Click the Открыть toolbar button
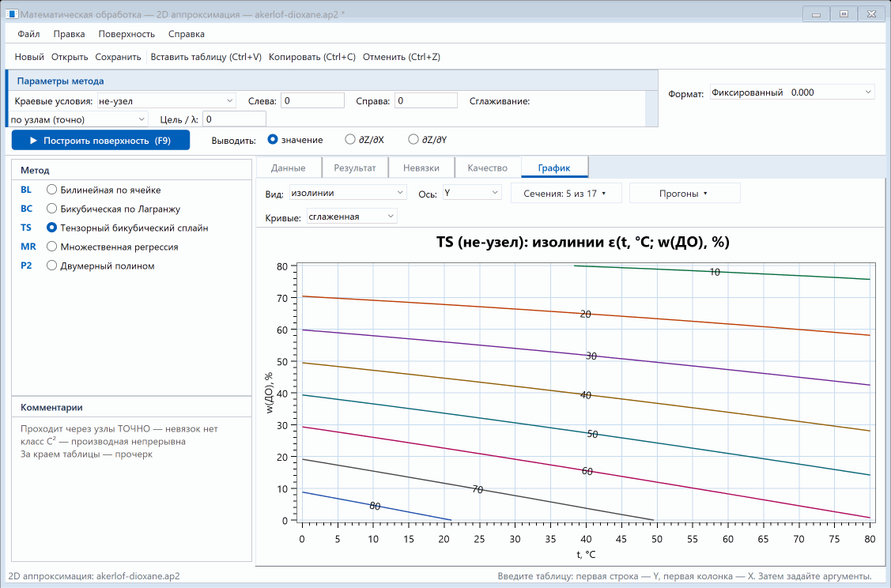The width and height of the screenshot is (891, 588). point(70,57)
